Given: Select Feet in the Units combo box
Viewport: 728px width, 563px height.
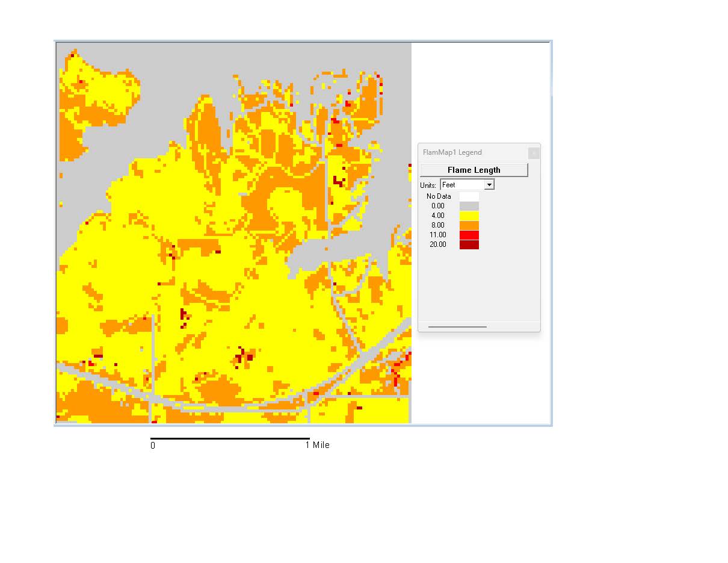Looking at the screenshot, I should click(463, 184).
